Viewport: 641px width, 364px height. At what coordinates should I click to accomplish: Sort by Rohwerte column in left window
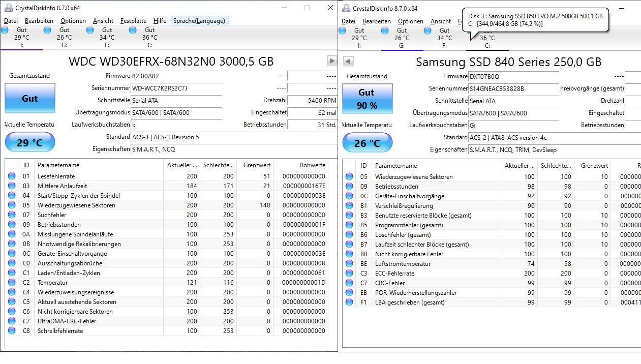tap(300, 165)
